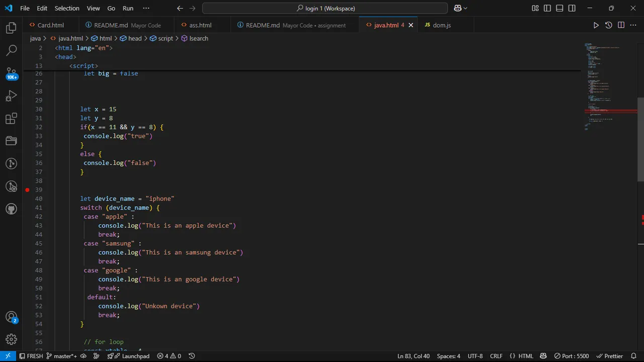This screenshot has height=362, width=644.
Task: Open the Copilot menu dropdown arrow
Action: (465, 8)
